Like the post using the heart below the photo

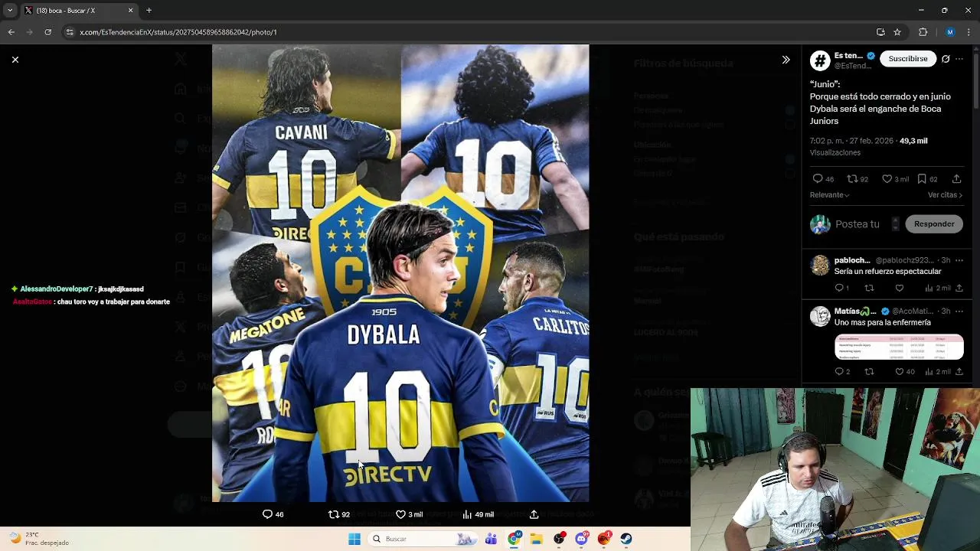[x=400, y=514]
